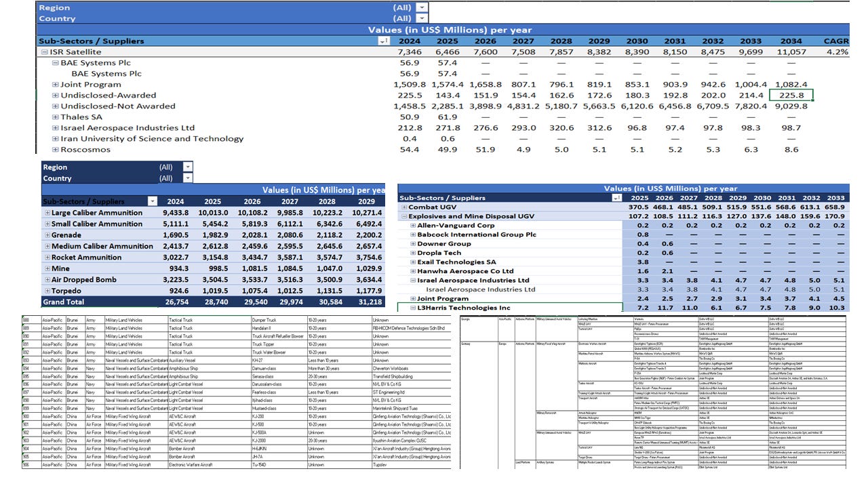Collapse Israel Aerospace Industries Ltd in UGV table
Image resolution: width=868 pixels, height=488 pixels.
pyautogui.click(x=413, y=280)
